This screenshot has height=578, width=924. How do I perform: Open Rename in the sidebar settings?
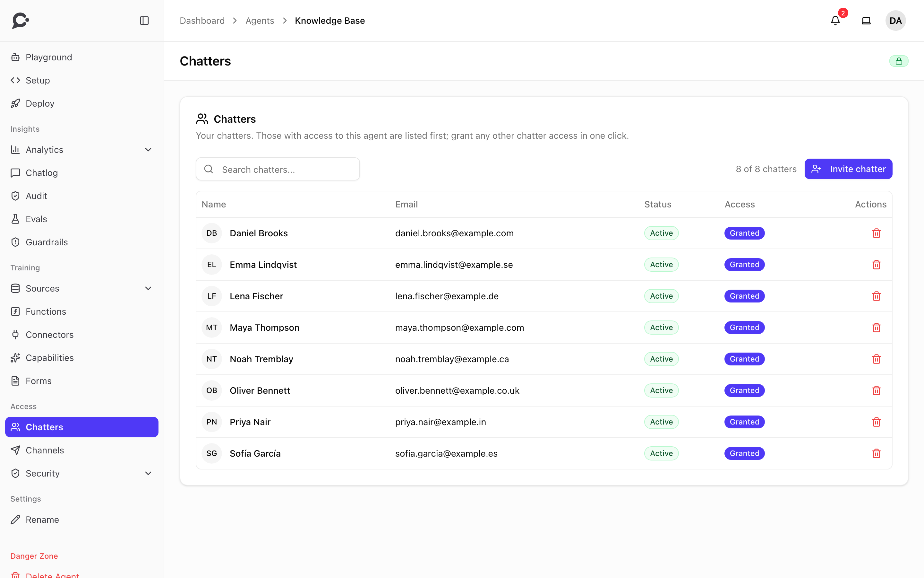tap(82, 520)
